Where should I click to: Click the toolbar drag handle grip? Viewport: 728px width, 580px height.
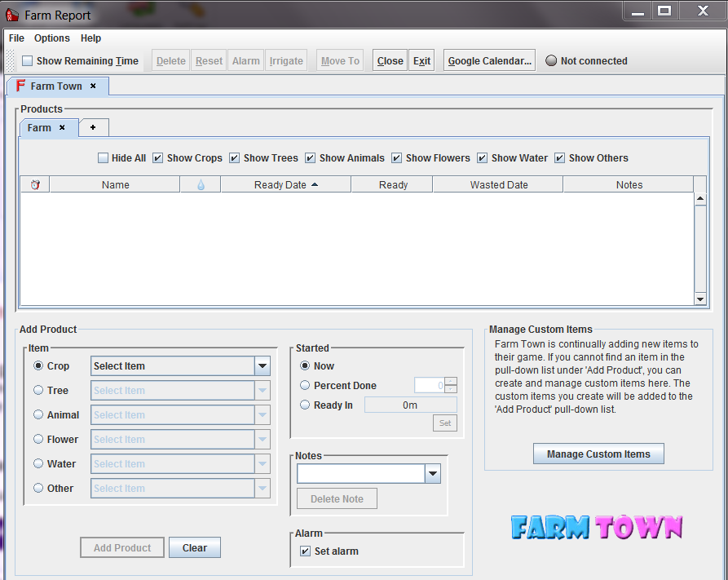11,60
